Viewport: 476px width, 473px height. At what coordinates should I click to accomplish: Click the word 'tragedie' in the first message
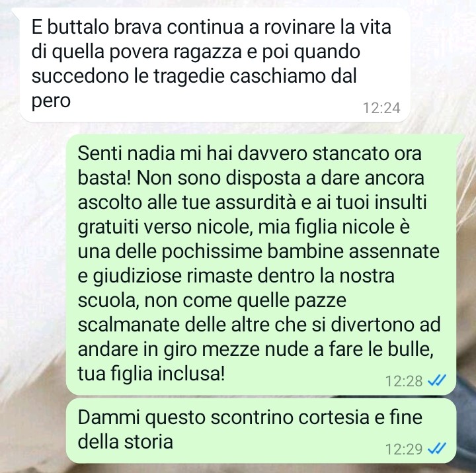click(x=189, y=76)
